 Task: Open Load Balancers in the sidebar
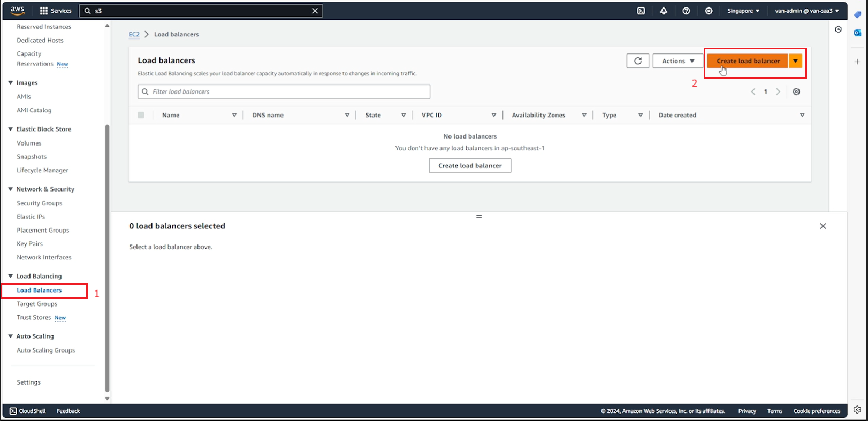click(x=39, y=290)
